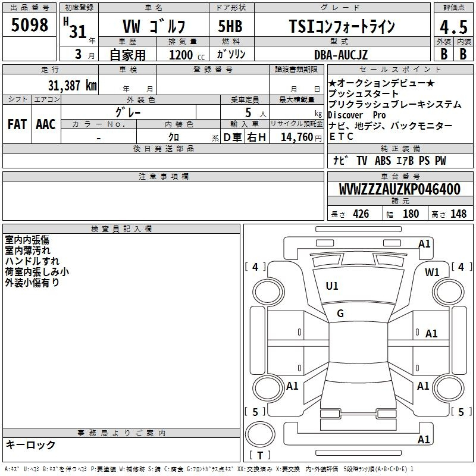The height and width of the screenshot is (476, 476).
Task: Click sales point プリクラッシュブレーキシステム
Action: (394, 104)
